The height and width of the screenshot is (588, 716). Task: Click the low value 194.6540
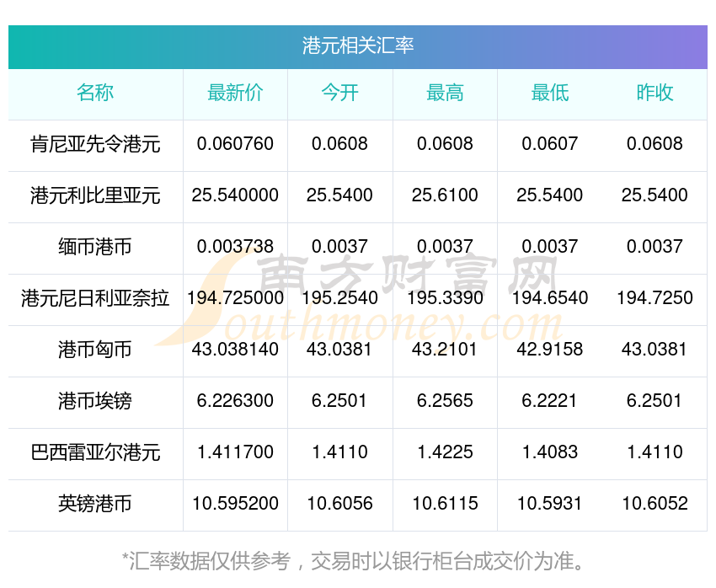tap(550, 297)
